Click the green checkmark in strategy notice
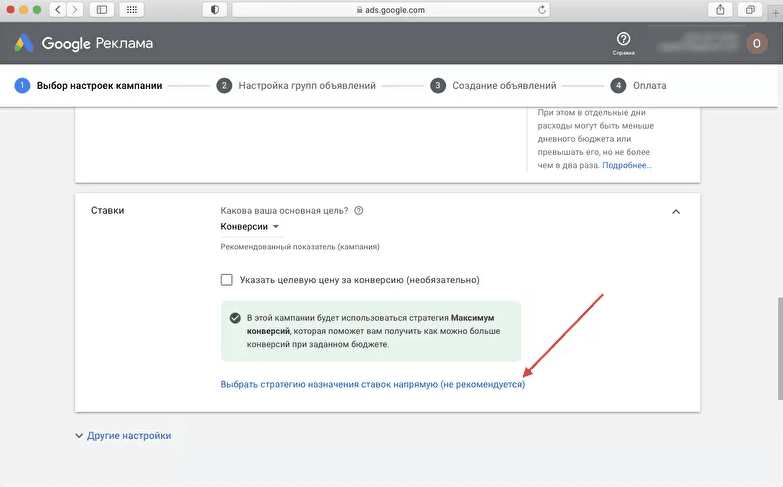The height and width of the screenshot is (487, 783). (x=235, y=318)
